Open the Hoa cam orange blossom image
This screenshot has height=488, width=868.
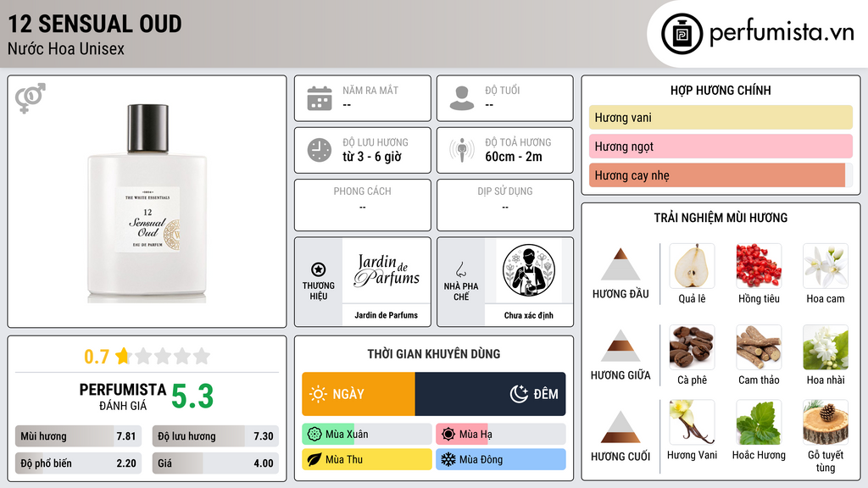coord(826,266)
